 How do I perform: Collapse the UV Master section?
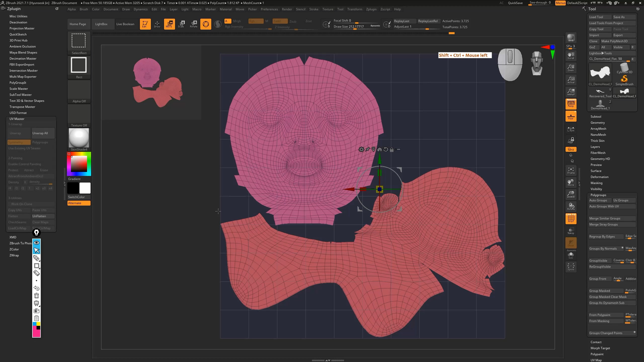17,119
